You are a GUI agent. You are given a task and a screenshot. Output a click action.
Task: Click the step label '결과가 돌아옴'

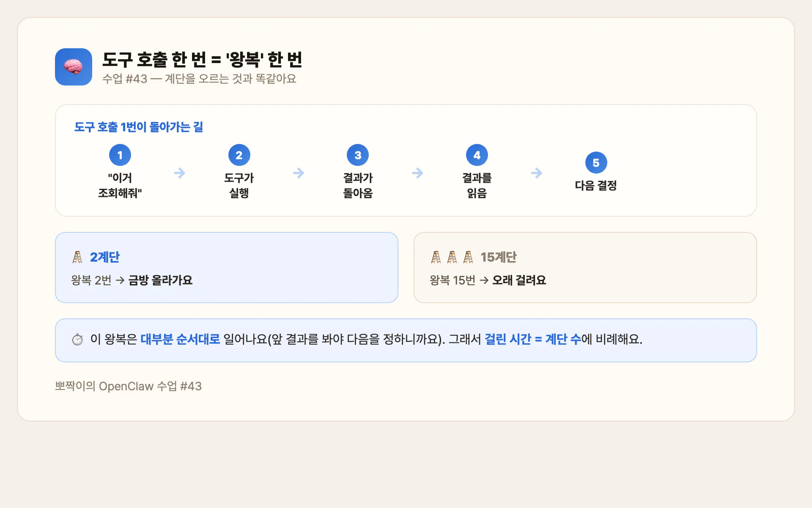tap(358, 185)
